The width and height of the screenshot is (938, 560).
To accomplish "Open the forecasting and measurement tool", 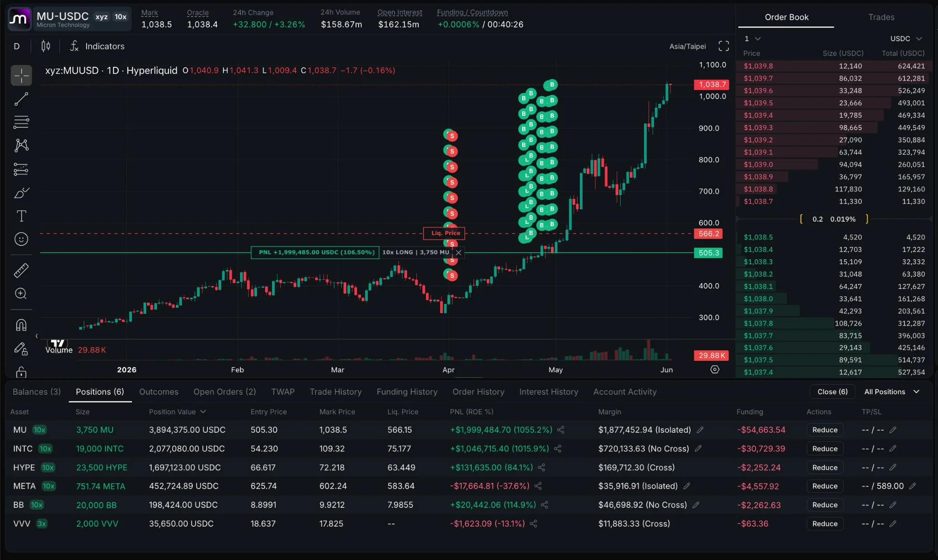I will (x=22, y=169).
